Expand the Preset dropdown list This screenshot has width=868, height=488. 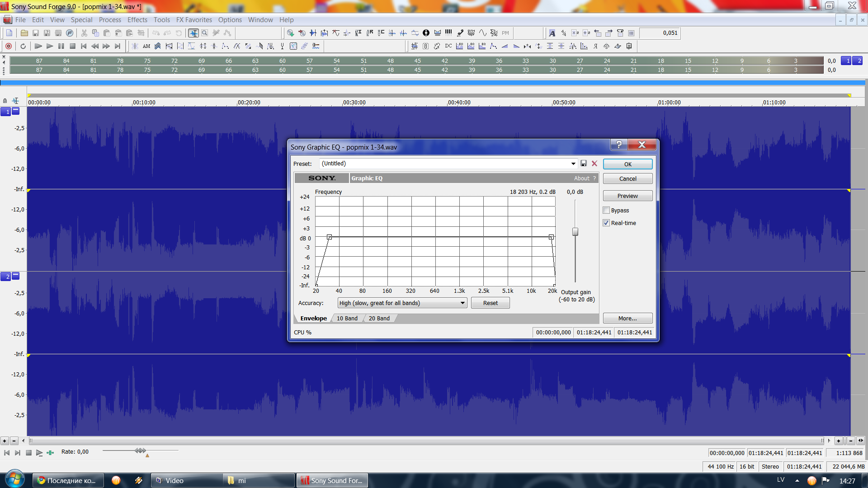coord(573,164)
